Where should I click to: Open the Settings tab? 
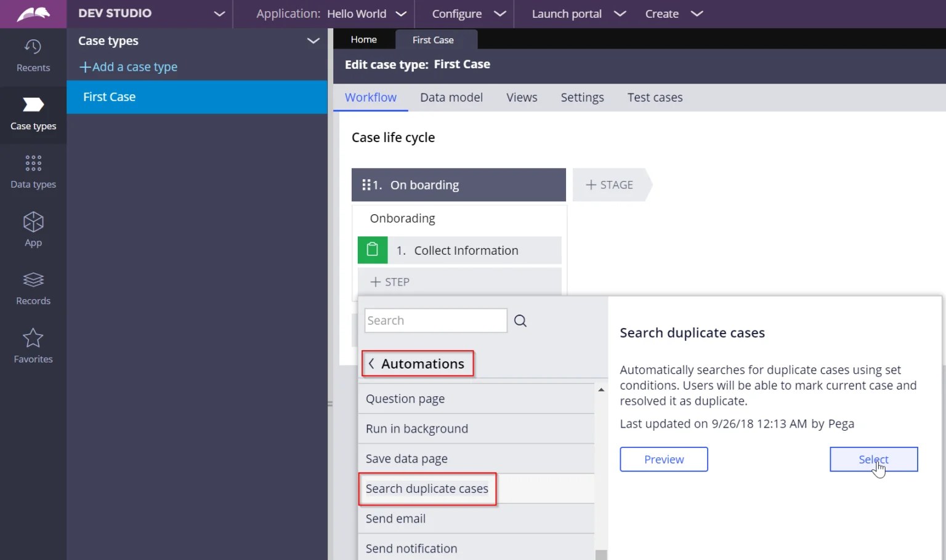click(582, 97)
